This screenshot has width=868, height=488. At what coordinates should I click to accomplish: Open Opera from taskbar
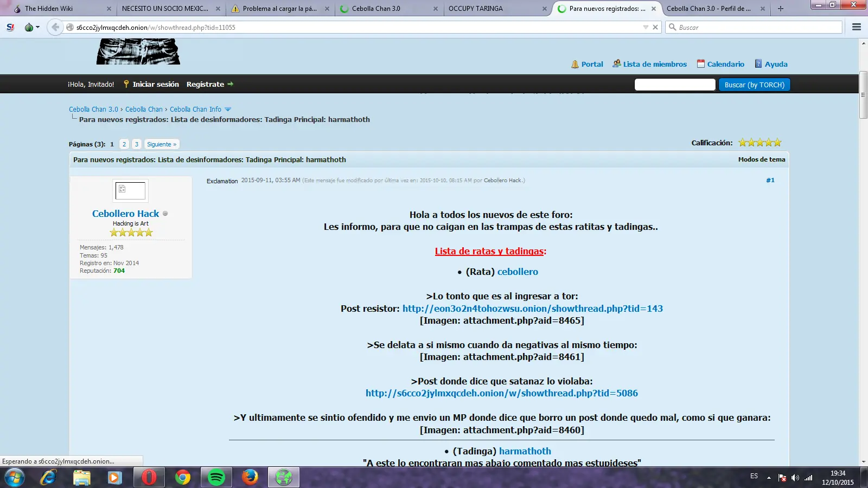pos(149,478)
